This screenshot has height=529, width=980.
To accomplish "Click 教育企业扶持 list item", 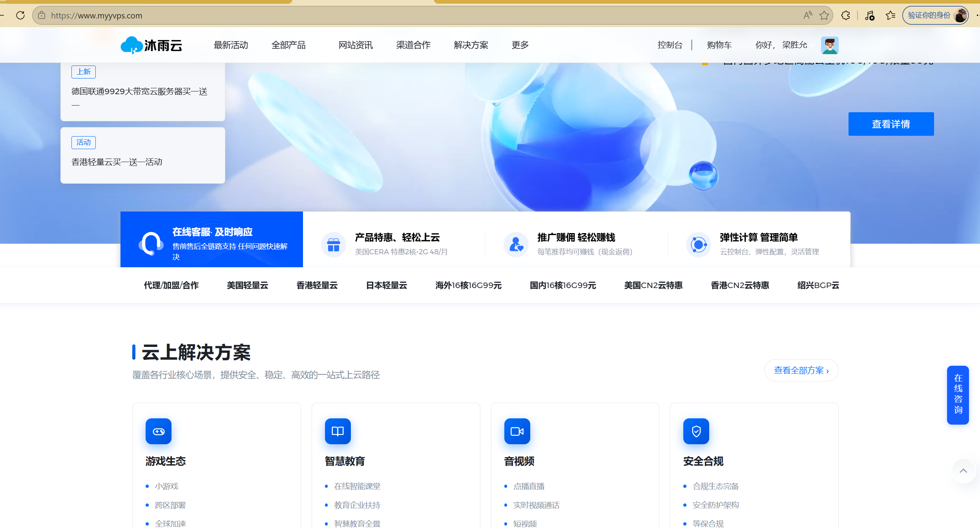I will coord(357,505).
